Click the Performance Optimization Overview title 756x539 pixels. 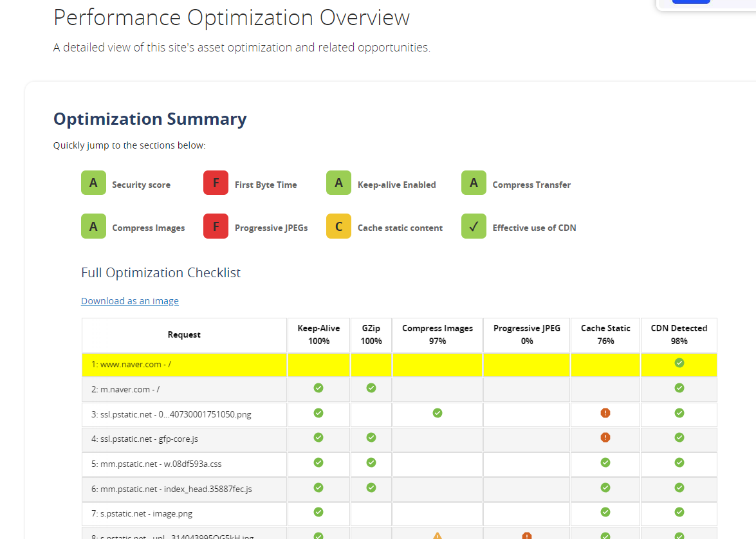point(232,18)
